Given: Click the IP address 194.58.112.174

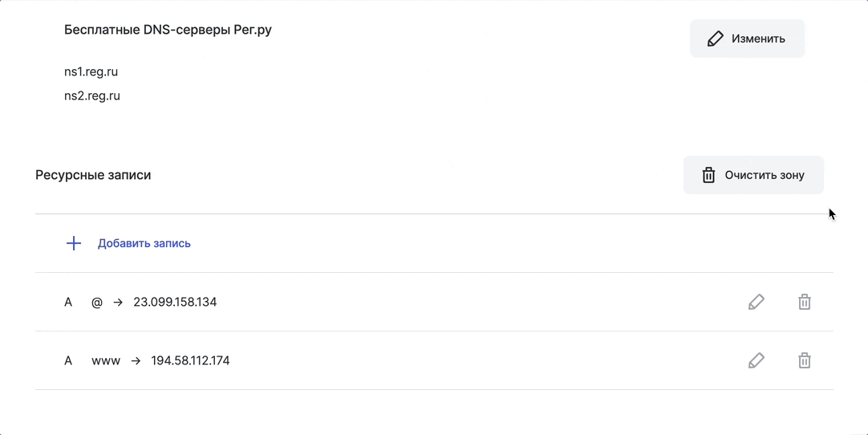Looking at the screenshot, I should coord(190,360).
